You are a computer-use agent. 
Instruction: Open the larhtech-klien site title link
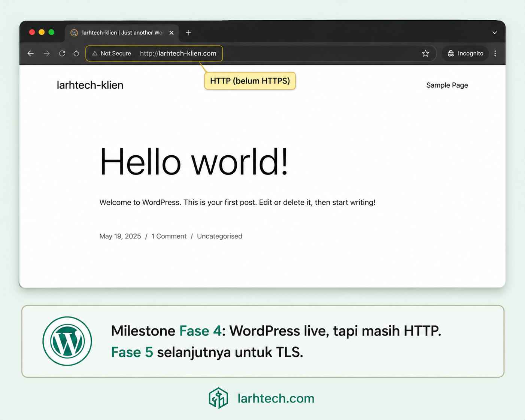pyautogui.click(x=90, y=85)
